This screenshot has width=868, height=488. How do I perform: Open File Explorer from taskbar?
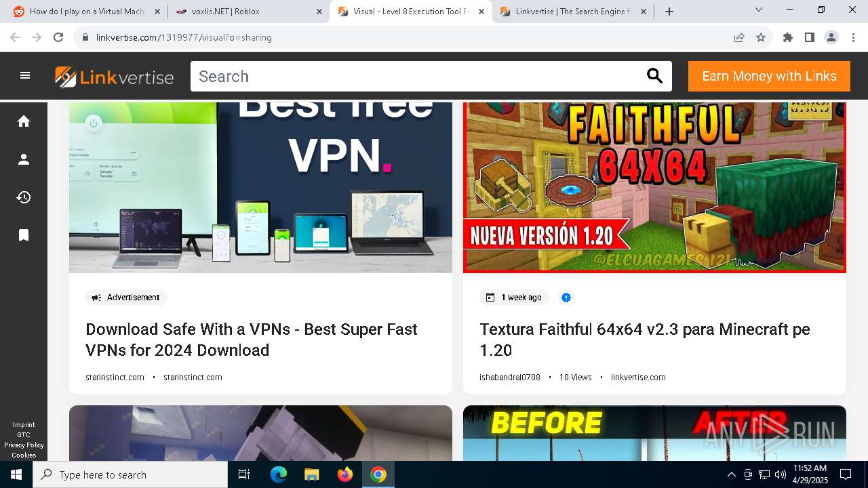point(311,474)
